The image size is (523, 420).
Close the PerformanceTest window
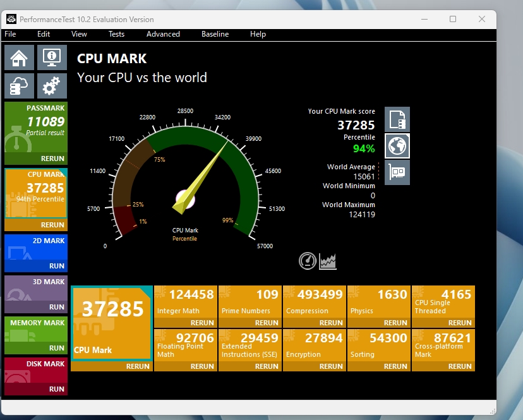point(482,19)
